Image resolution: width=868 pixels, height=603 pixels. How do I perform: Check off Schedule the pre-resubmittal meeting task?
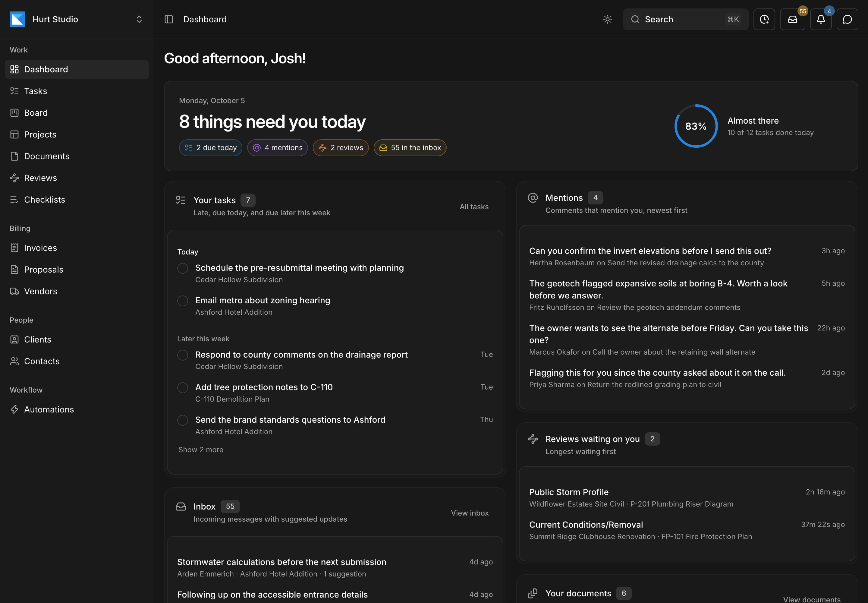[182, 268]
